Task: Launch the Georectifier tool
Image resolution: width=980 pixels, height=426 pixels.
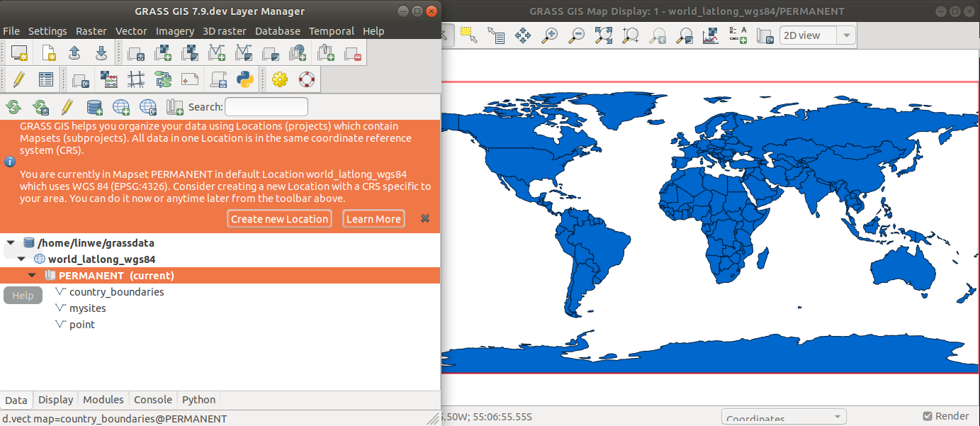Action: coord(136,79)
